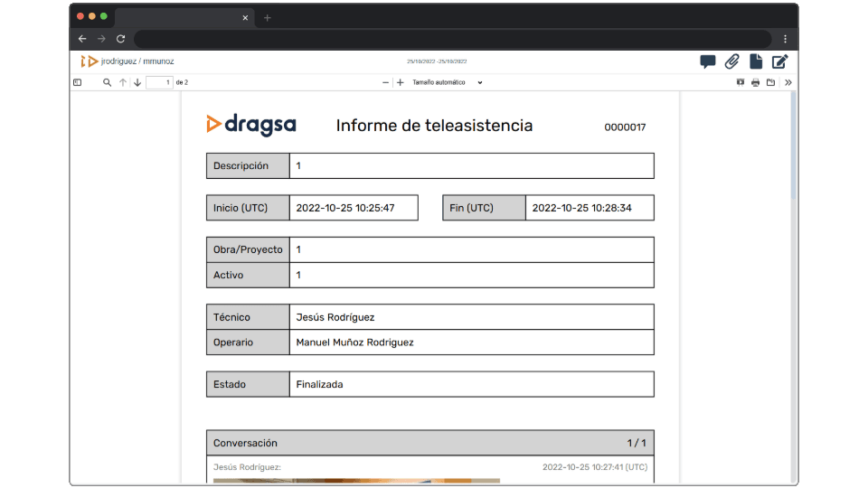
Task: Click the Obra/Proyecto label cell
Action: pyautogui.click(x=248, y=249)
